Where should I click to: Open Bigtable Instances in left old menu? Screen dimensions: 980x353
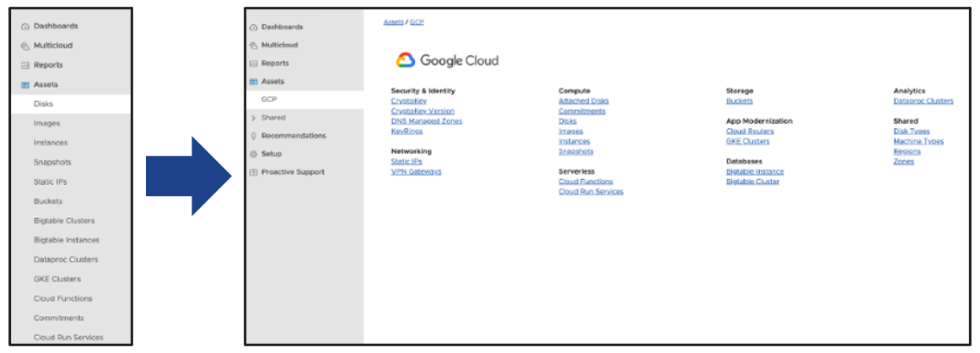[67, 240]
